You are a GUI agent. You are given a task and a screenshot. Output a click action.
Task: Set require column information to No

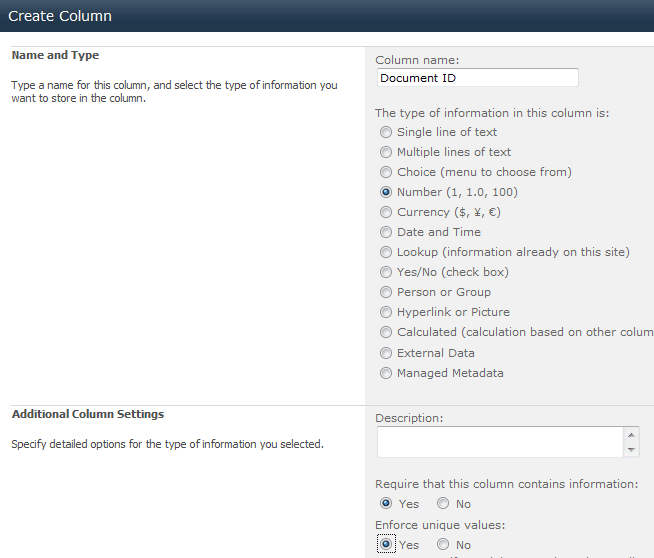443,504
